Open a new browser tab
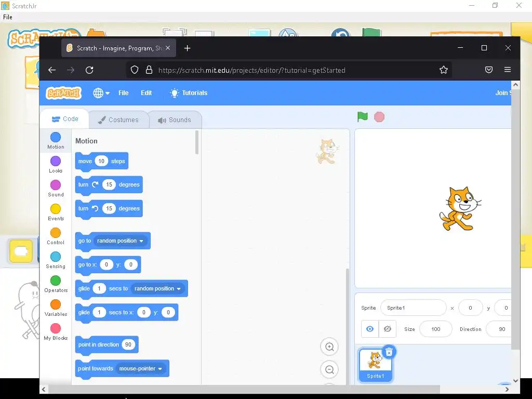Viewport: 532px width, 399px height. pos(187,48)
